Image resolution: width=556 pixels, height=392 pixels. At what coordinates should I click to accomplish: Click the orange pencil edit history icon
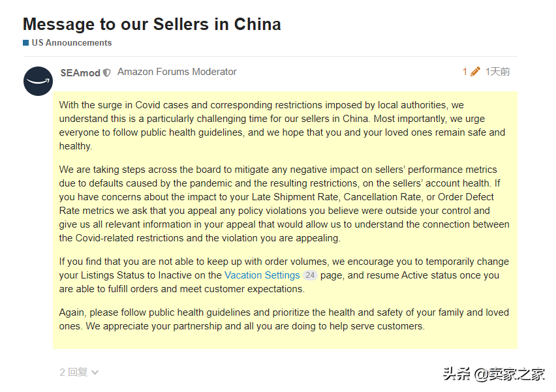(x=475, y=72)
